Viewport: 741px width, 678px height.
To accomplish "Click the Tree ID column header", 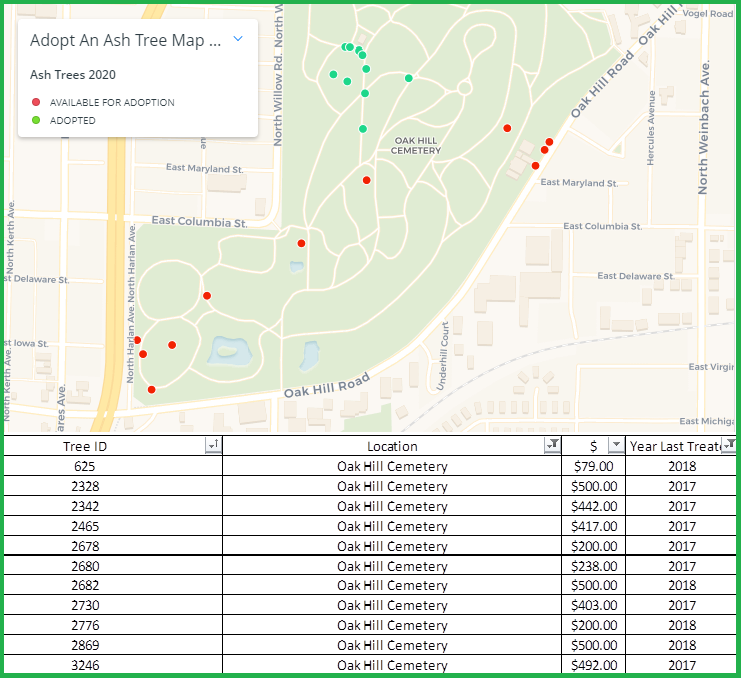I will click(x=85, y=446).
